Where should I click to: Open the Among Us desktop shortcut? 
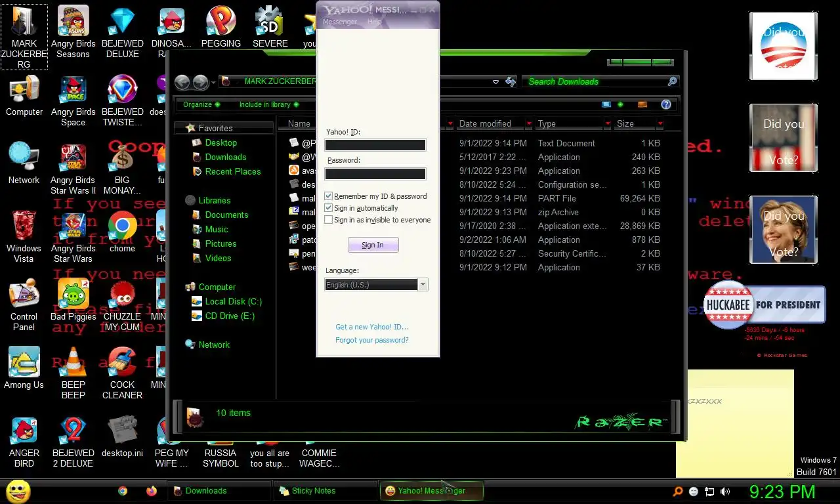24,368
